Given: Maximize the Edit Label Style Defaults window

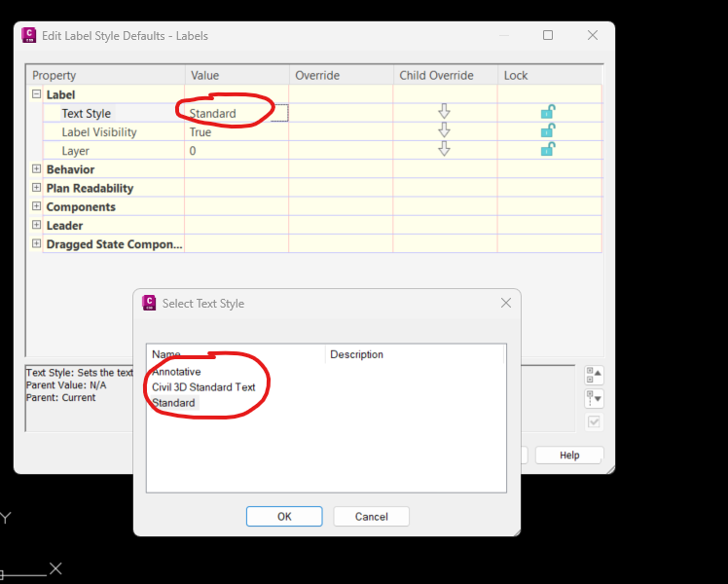Looking at the screenshot, I should coord(548,35).
